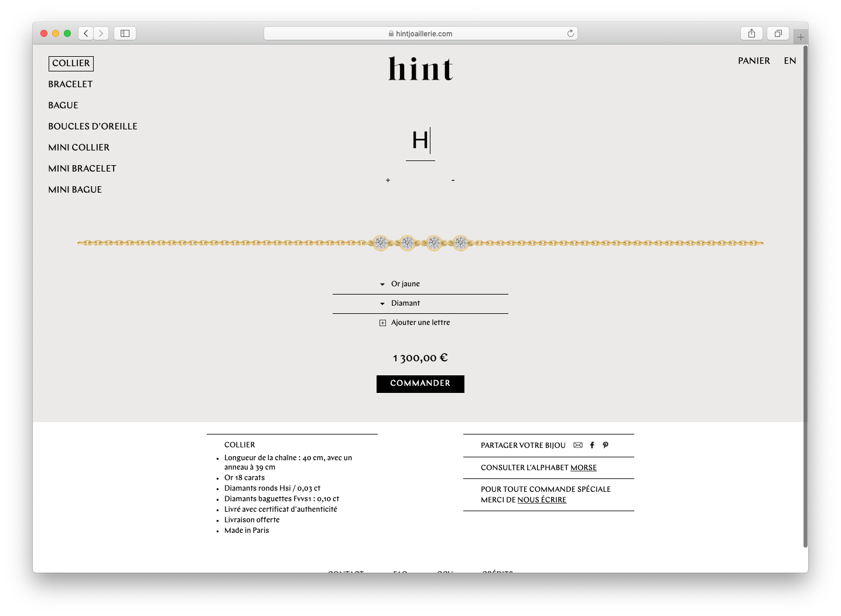The width and height of the screenshot is (841, 616).
Task: Click the 1 300,00 € price text
Action: click(x=420, y=358)
